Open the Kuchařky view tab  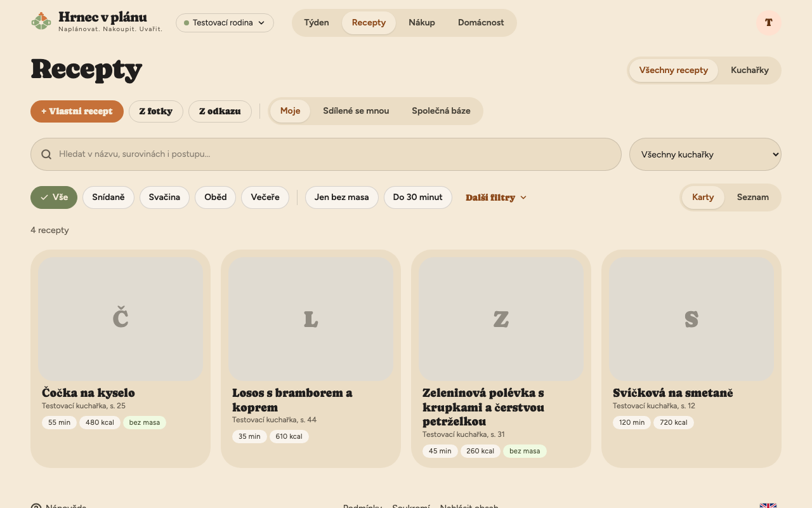pos(749,70)
